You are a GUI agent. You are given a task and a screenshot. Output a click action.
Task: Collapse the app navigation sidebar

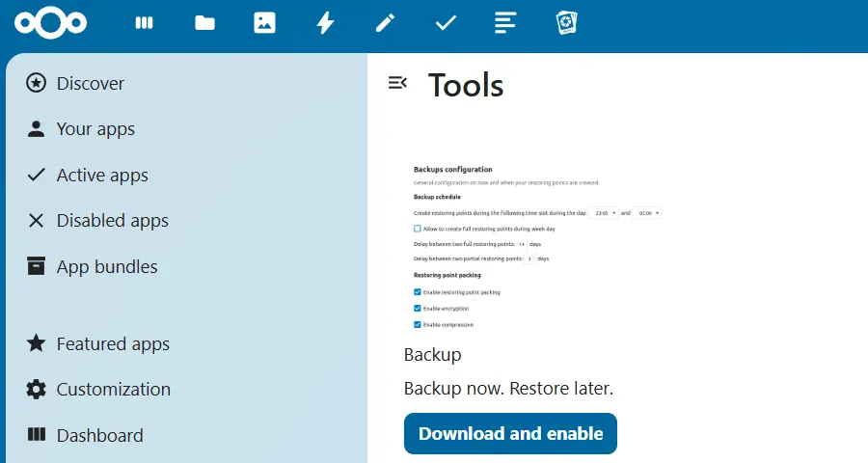[x=396, y=84]
